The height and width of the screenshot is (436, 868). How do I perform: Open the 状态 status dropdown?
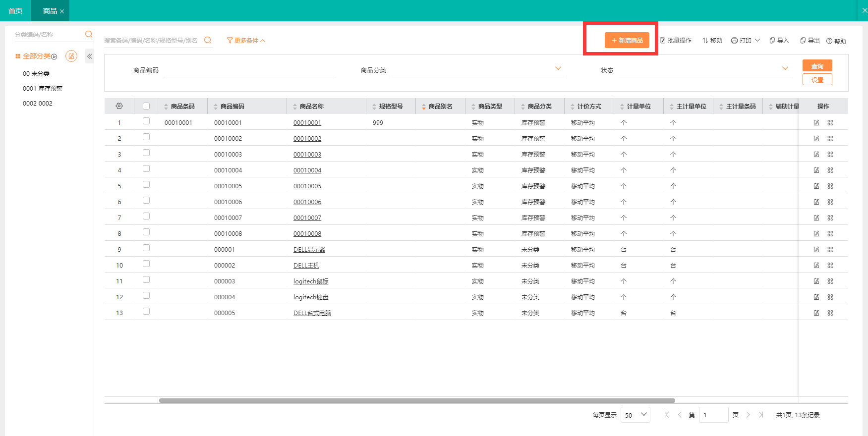704,70
